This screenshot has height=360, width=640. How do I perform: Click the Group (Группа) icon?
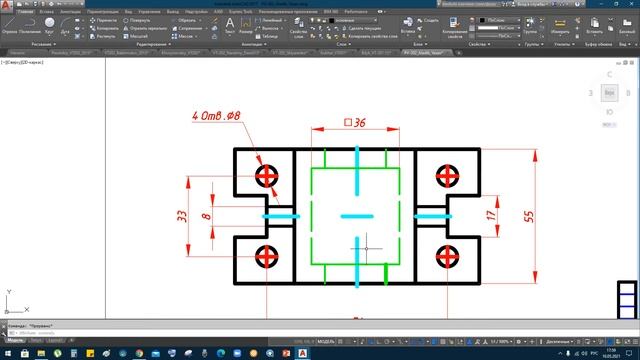coord(530,25)
